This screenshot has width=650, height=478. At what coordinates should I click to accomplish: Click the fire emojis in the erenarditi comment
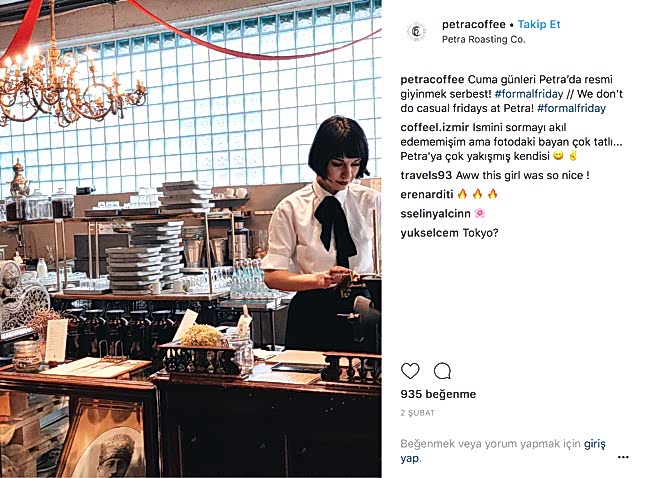tap(477, 194)
